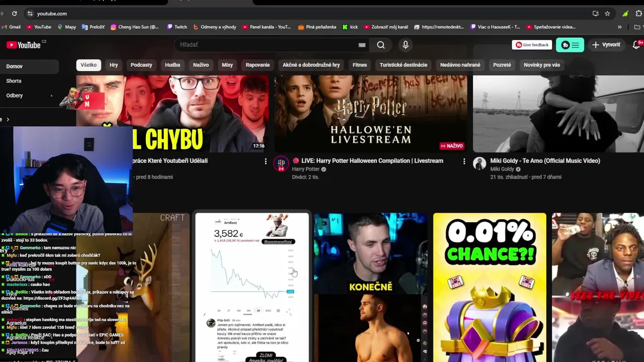Open the Twitch bookmark

177,27
